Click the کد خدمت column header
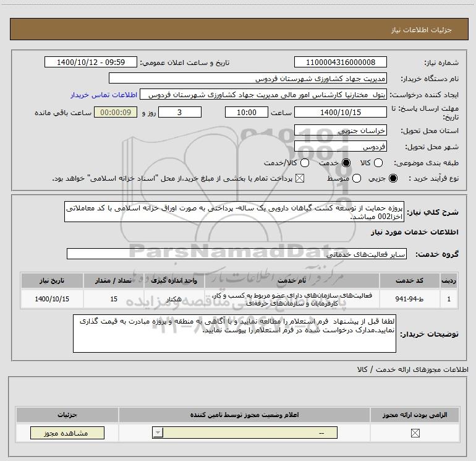 [x=409, y=280]
